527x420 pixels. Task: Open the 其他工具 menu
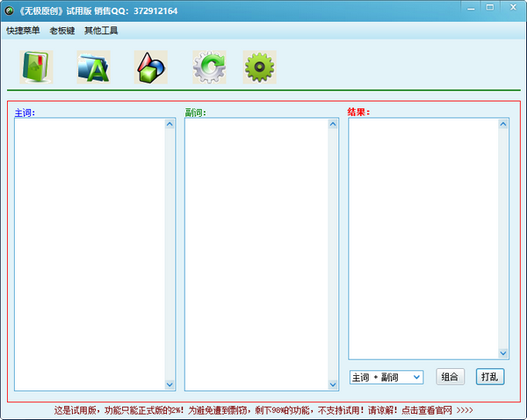(x=101, y=31)
